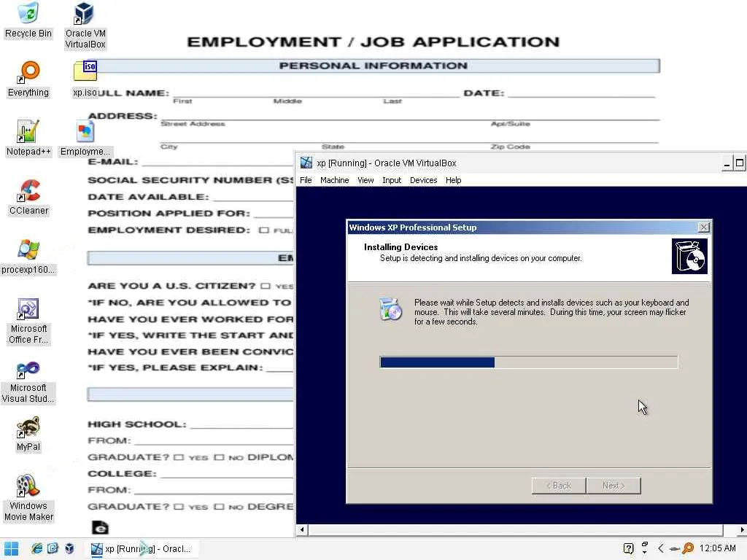The image size is (747, 560).
Task: Tick college GRADUATE YES checkbox
Action: coord(179,507)
